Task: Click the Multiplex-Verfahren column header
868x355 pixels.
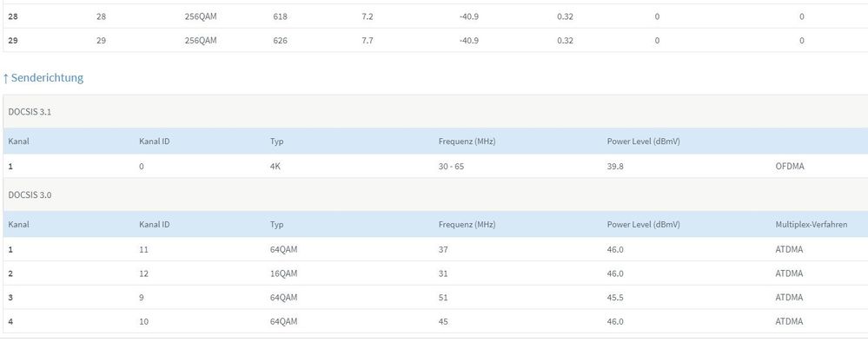Action: tap(812, 225)
